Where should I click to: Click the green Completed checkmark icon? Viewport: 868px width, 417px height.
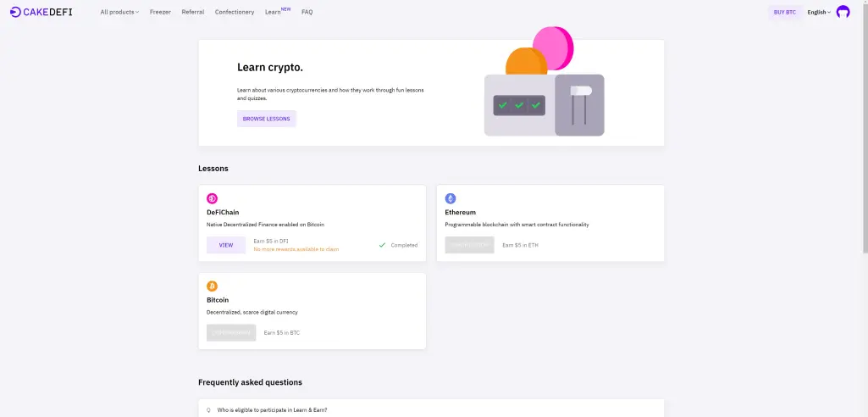[x=382, y=245]
